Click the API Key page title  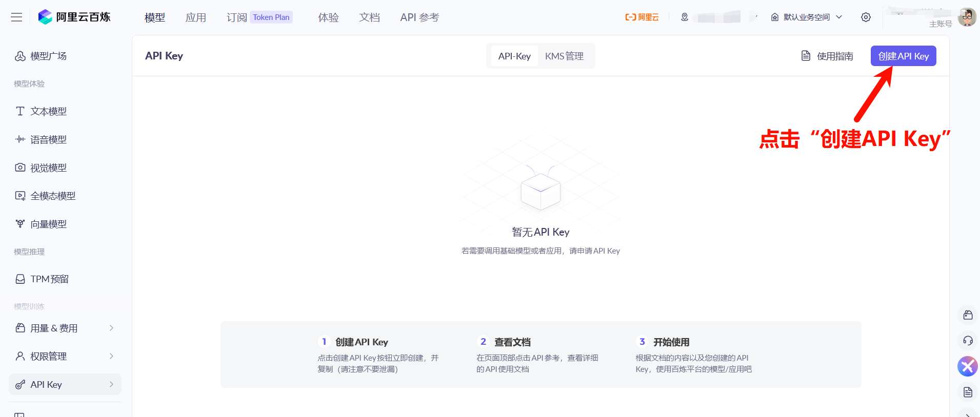click(x=164, y=56)
